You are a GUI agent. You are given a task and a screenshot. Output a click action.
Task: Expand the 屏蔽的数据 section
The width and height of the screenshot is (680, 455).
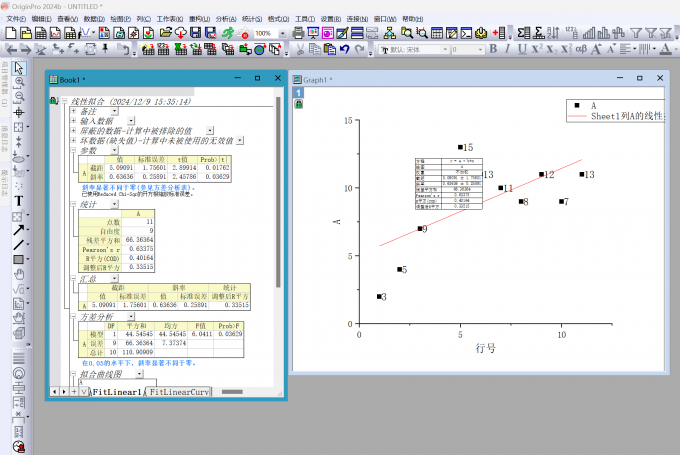73,130
